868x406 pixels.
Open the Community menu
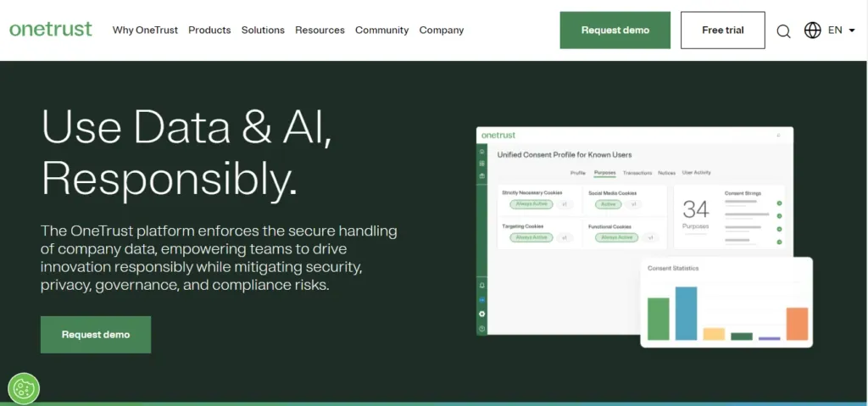point(382,30)
